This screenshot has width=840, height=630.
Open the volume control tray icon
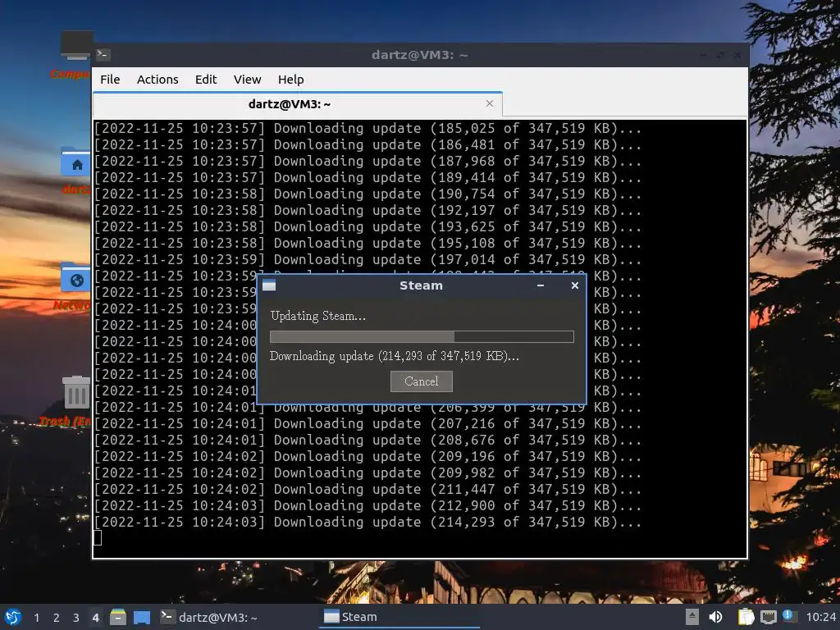pyautogui.click(x=715, y=617)
